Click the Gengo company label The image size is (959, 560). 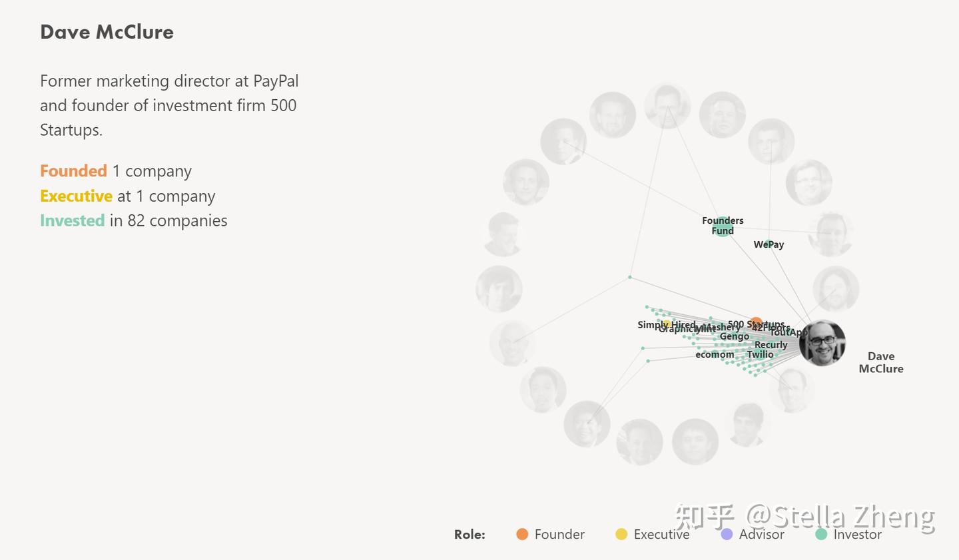[x=734, y=336]
